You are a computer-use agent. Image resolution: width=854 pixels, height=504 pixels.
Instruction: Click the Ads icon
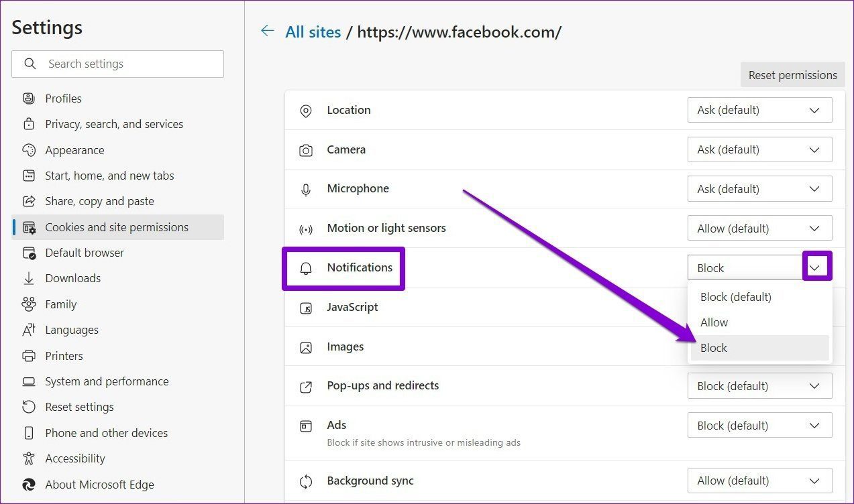tap(306, 425)
